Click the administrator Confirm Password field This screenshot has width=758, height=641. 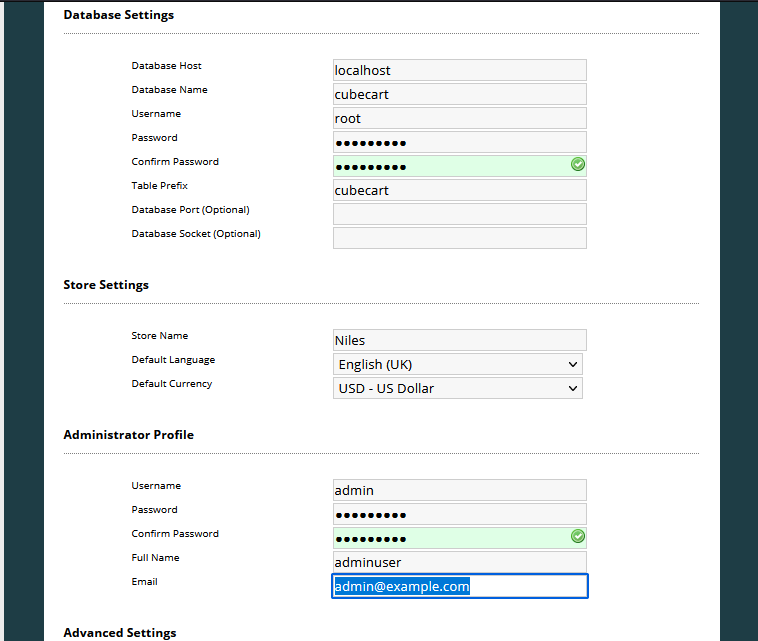point(450,538)
